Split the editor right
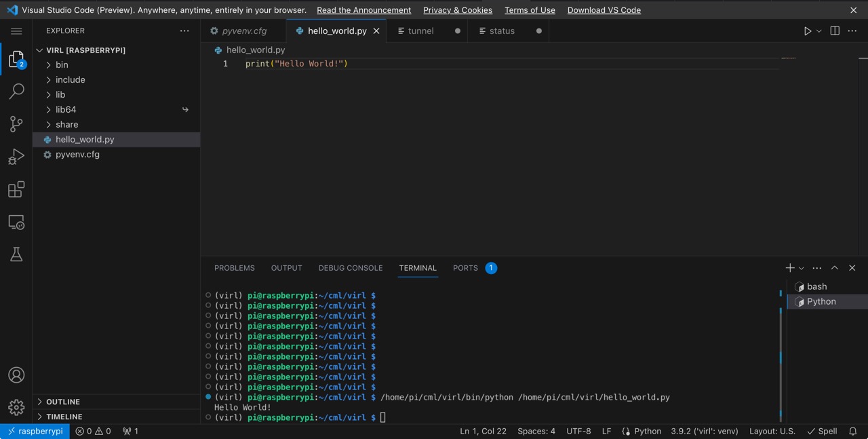Screen dimensions: 868x439 click(x=835, y=31)
